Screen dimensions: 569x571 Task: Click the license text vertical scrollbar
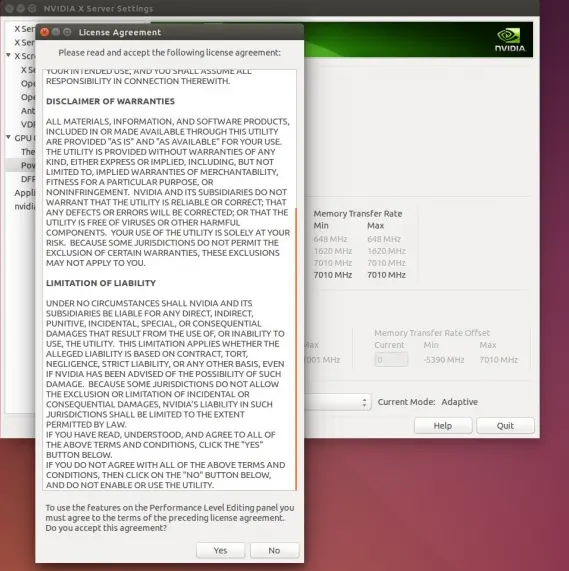(296, 348)
